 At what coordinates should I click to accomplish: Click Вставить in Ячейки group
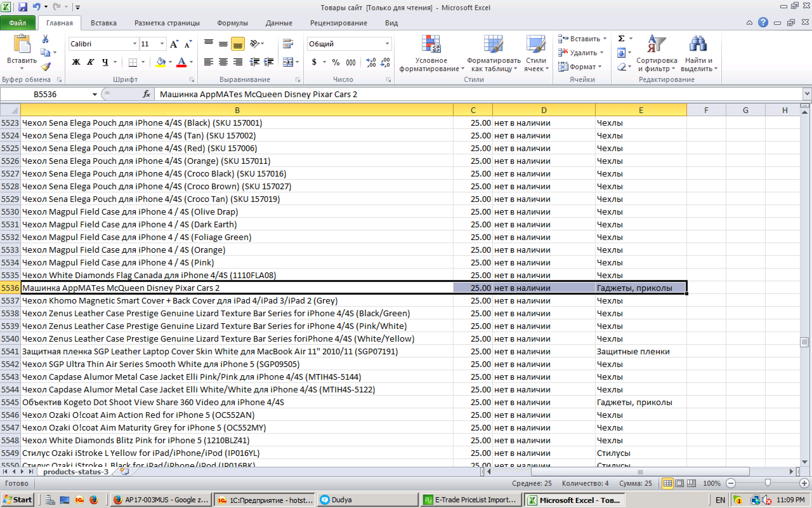pyautogui.click(x=582, y=39)
